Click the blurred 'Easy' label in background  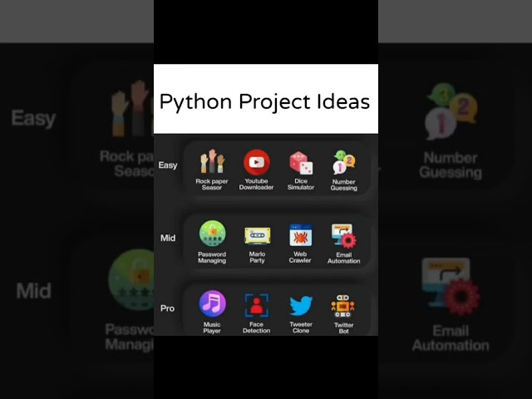[33, 119]
